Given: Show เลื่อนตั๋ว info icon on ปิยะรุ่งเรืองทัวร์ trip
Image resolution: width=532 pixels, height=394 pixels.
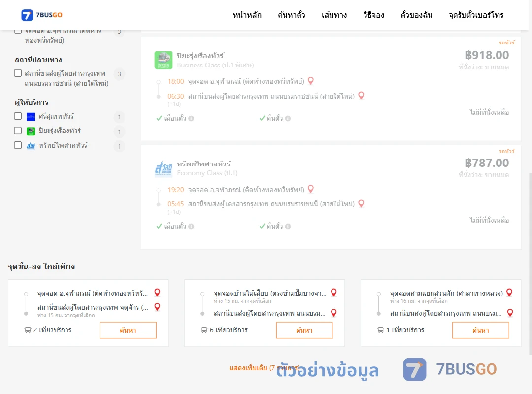Looking at the screenshot, I should (191, 118).
